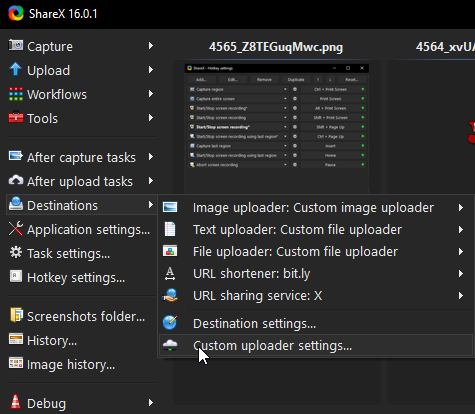Open the Screenshots folder... label
The width and height of the screenshot is (475, 414).
[86, 316]
